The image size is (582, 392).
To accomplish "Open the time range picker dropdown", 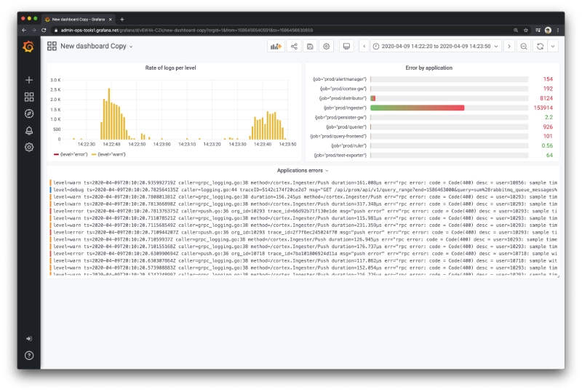I will pyautogui.click(x=436, y=47).
